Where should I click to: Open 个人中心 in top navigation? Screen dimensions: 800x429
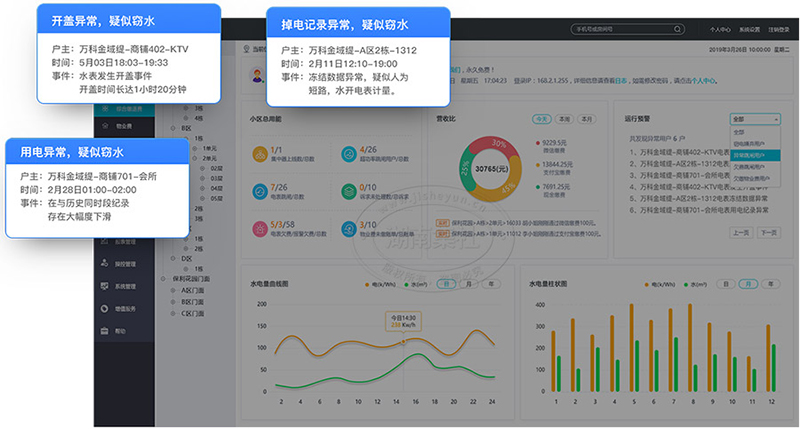click(x=718, y=30)
